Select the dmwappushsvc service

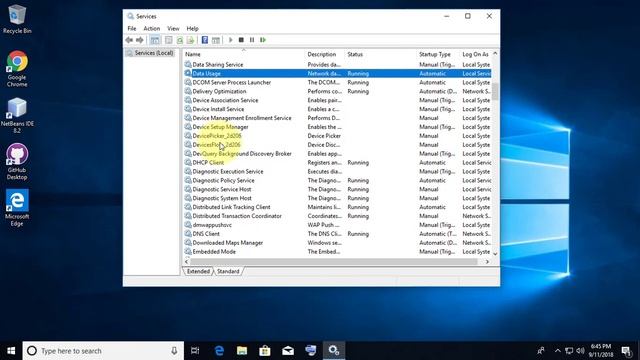[x=337, y=225]
